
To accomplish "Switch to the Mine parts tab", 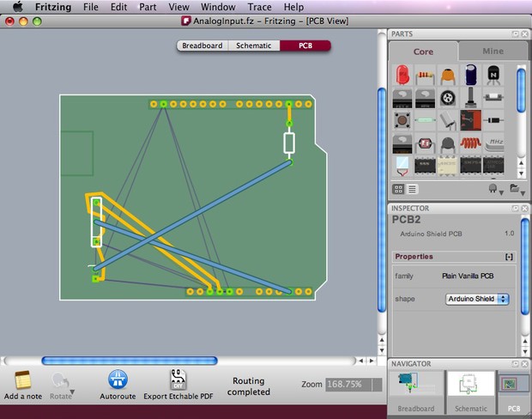I will (x=493, y=51).
